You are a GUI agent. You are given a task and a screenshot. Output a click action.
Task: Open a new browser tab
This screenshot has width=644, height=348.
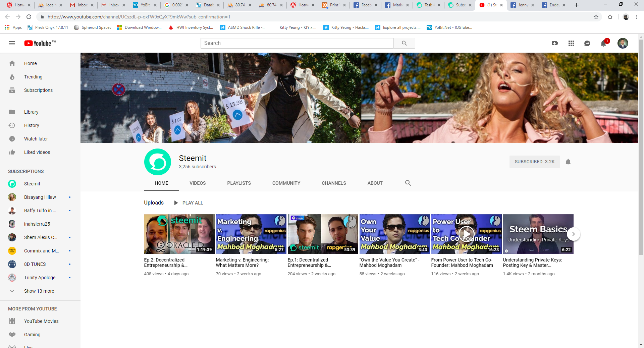(x=577, y=5)
